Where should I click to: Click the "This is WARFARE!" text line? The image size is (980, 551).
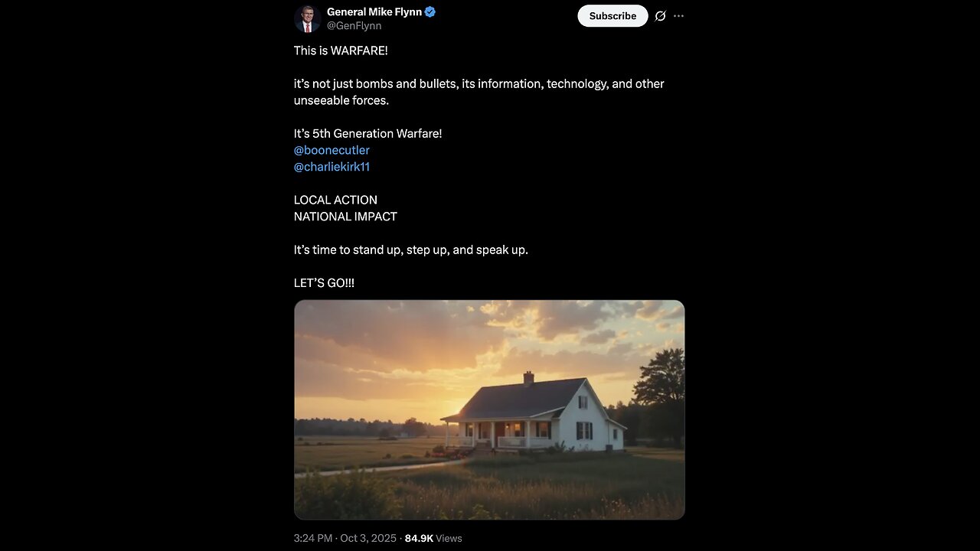pos(341,51)
